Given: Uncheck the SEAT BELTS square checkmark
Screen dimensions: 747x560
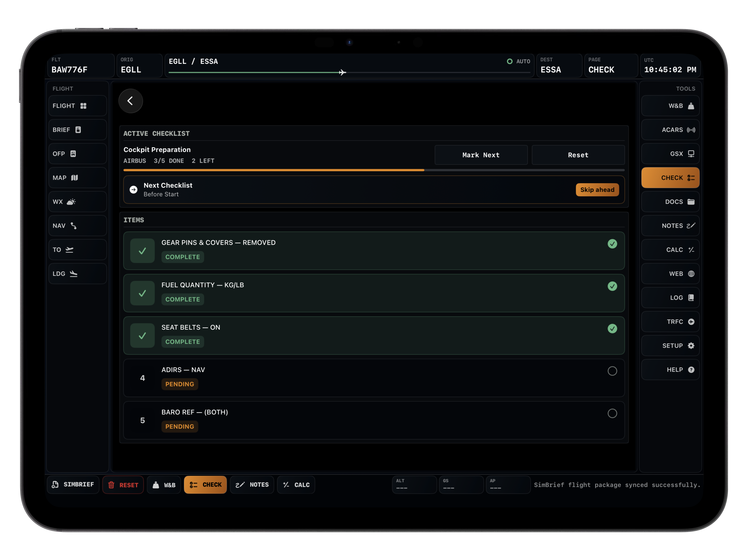Looking at the screenshot, I should (x=143, y=336).
